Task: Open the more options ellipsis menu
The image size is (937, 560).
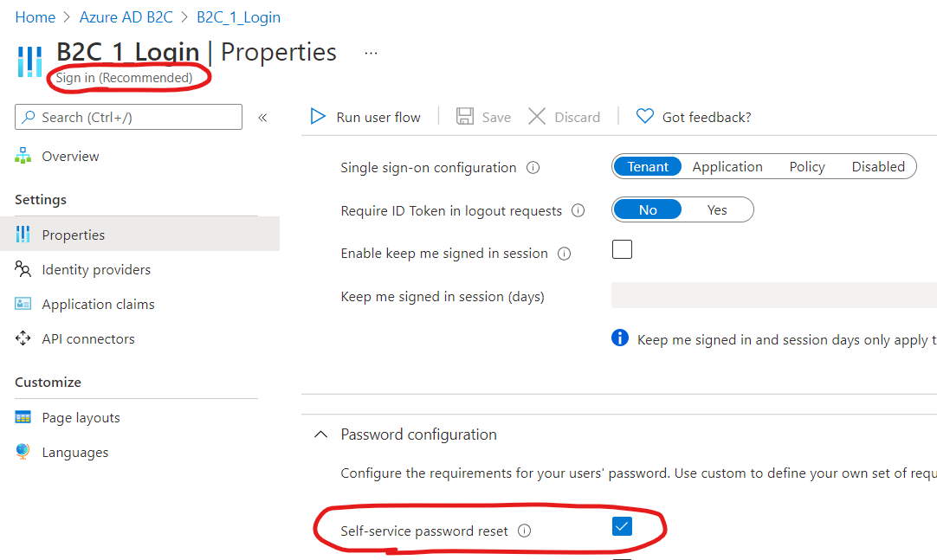Action: click(x=371, y=53)
